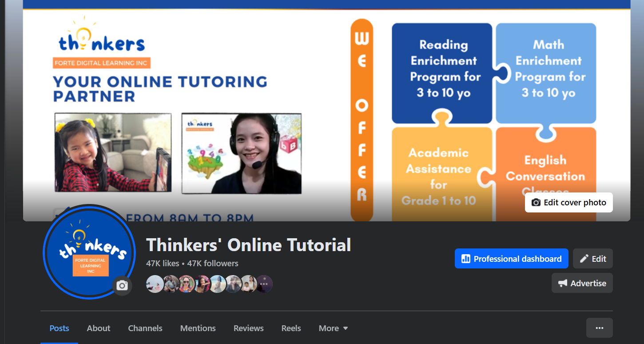The width and height of the screenshot is (644, 344).
Task: Switch to the About tab
Action: (98, 328)
